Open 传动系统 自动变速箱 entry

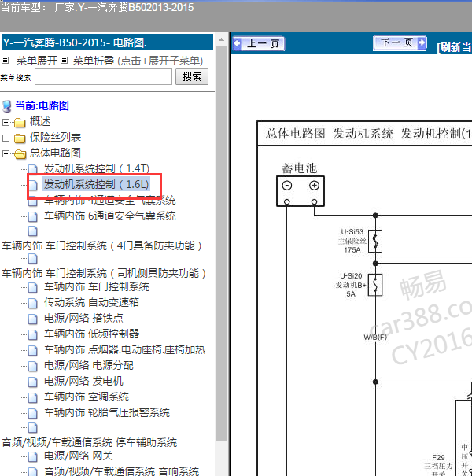(x=92, y=302)
